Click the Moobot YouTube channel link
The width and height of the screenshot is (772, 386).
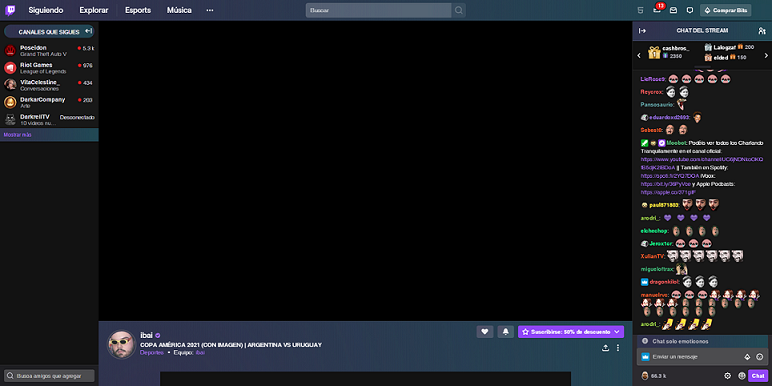pyautogui.click(x=702, y=163)
